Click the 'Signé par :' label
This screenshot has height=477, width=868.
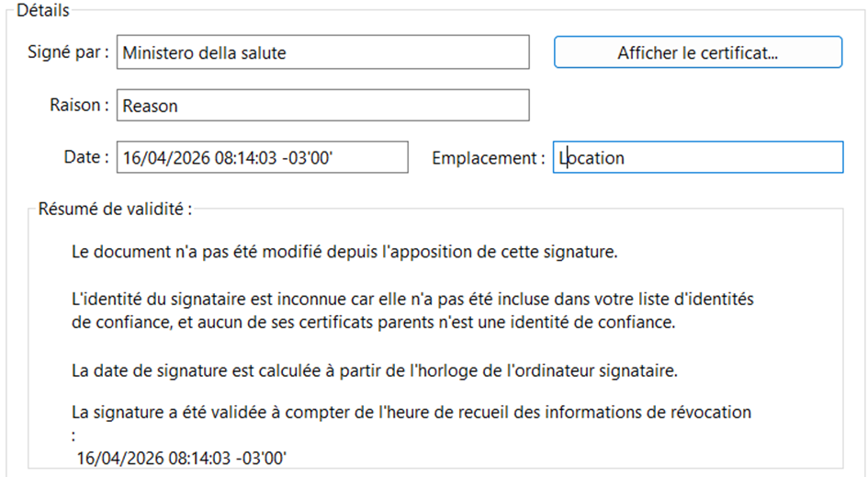68,51
